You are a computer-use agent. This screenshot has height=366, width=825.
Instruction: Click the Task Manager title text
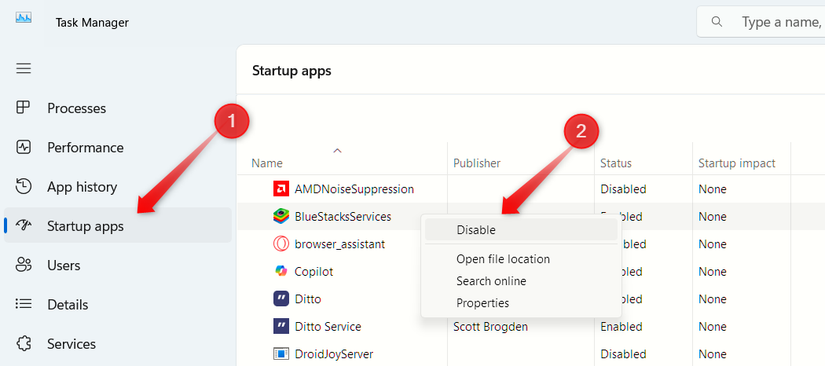[x=92, y=22]
